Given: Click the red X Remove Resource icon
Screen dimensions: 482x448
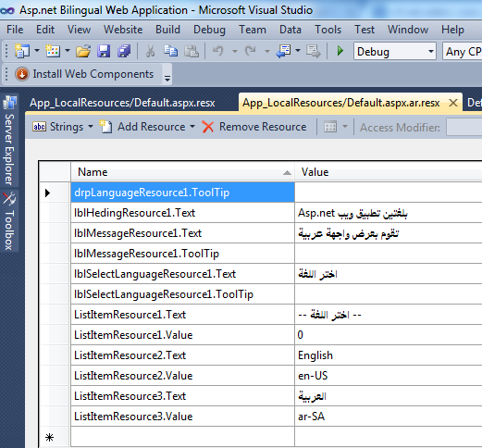Looking at the screenshot, I should click(208, 127).
